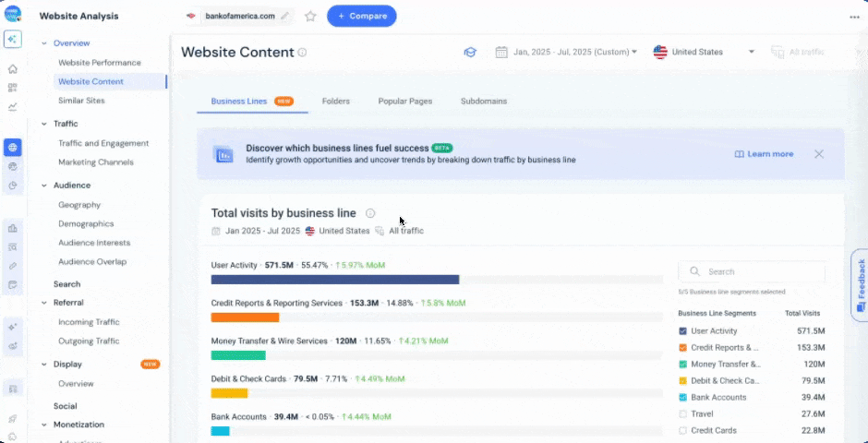Click the star favorite icon beside domain
The image size is (868, 443).
(x=310, y=16)
